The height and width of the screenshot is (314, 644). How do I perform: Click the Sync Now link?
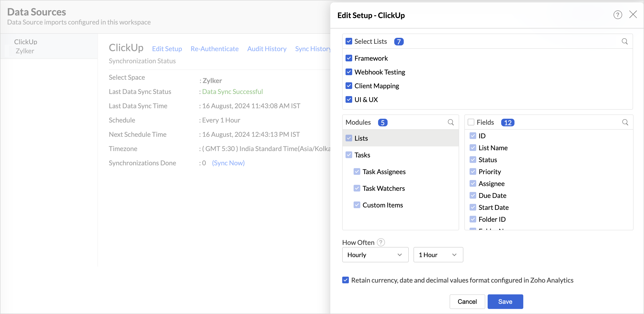coord(228,163)
